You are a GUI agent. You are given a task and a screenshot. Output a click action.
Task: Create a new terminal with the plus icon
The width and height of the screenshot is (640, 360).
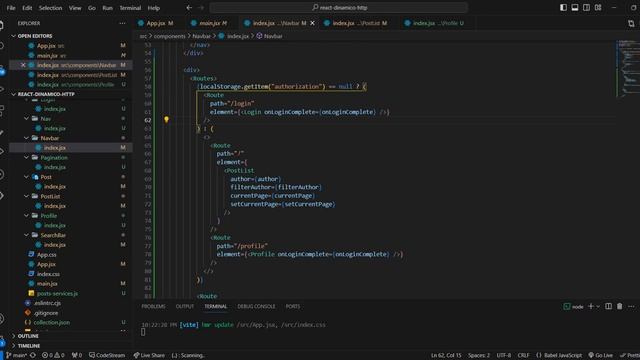tap(590, 307)
